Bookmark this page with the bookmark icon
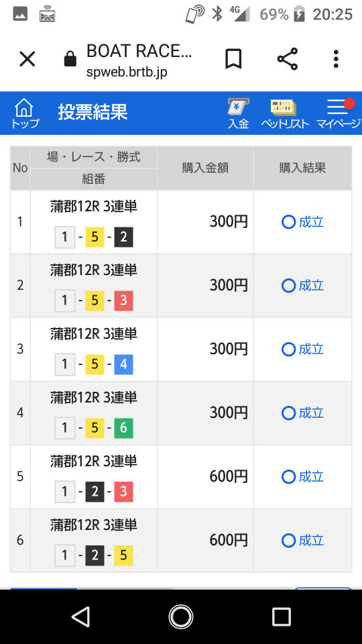The height and width of the screenshot is (644, 362). [233, 59]
